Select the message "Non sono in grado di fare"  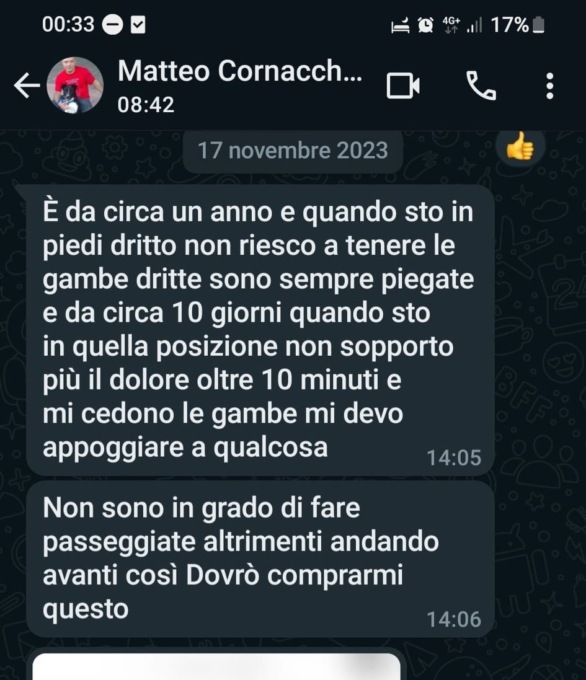pos(260,559)
